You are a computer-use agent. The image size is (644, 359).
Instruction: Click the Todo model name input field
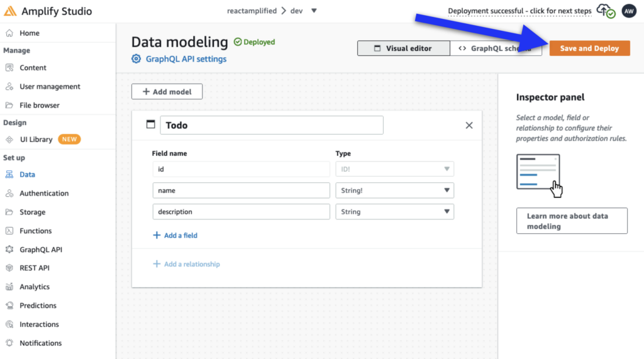tap(271, 125)
